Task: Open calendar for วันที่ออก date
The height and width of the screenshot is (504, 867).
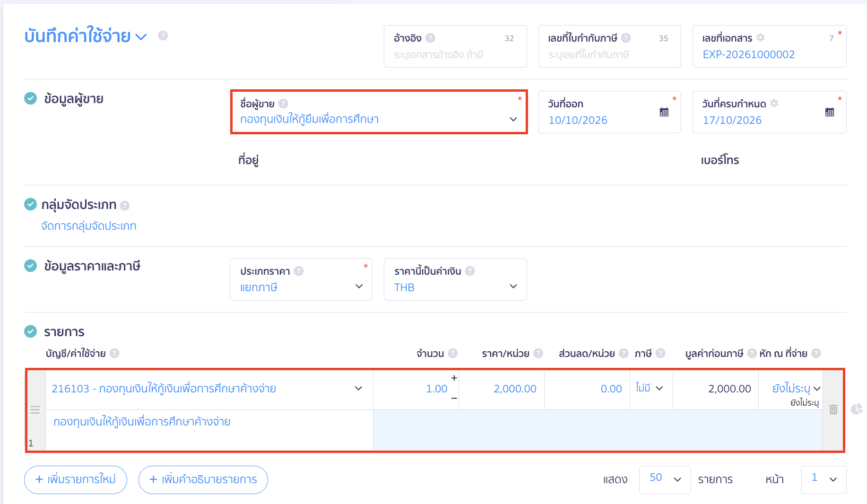Action: pos(664,112)
